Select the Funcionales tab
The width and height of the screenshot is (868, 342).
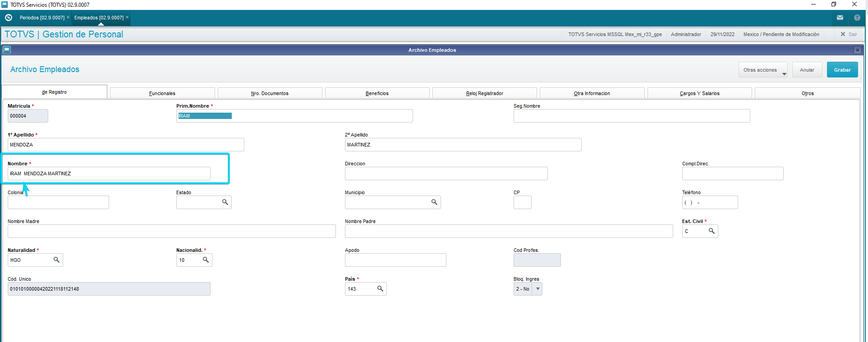click(162, 93)
